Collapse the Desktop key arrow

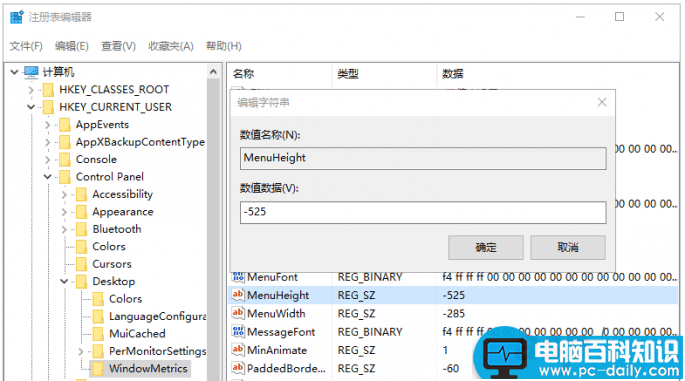coord(64,281)
